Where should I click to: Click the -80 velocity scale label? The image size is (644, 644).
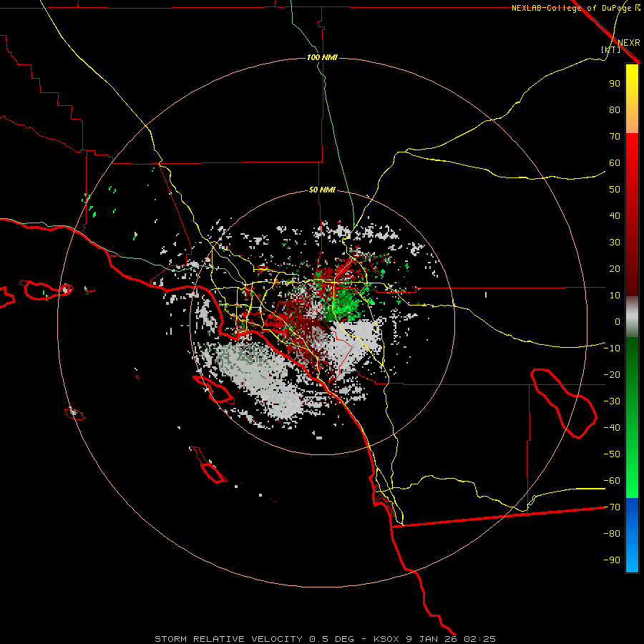click(612, 534)
